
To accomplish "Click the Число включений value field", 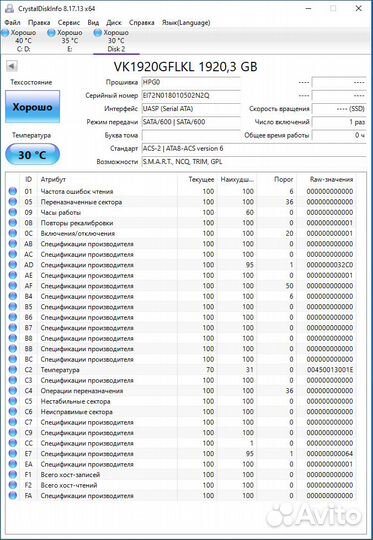I will click(x=339, y=122).
